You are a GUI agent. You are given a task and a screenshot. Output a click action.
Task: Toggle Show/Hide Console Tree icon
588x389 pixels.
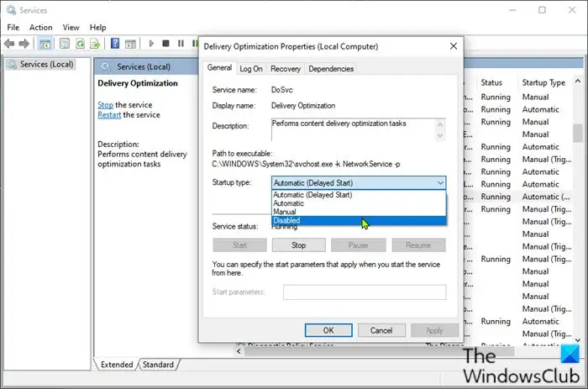(x=45, y=44)
